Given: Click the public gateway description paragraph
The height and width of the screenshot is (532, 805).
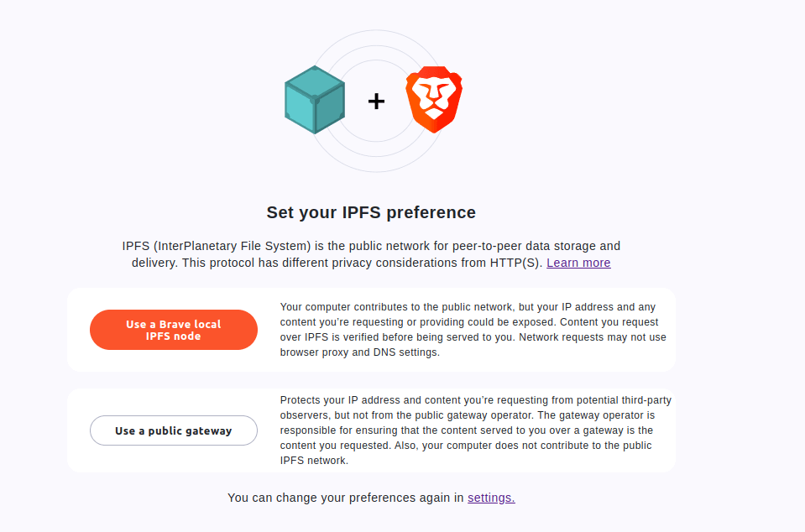Looking at the screenshot, I should click(x=475, y=430).
